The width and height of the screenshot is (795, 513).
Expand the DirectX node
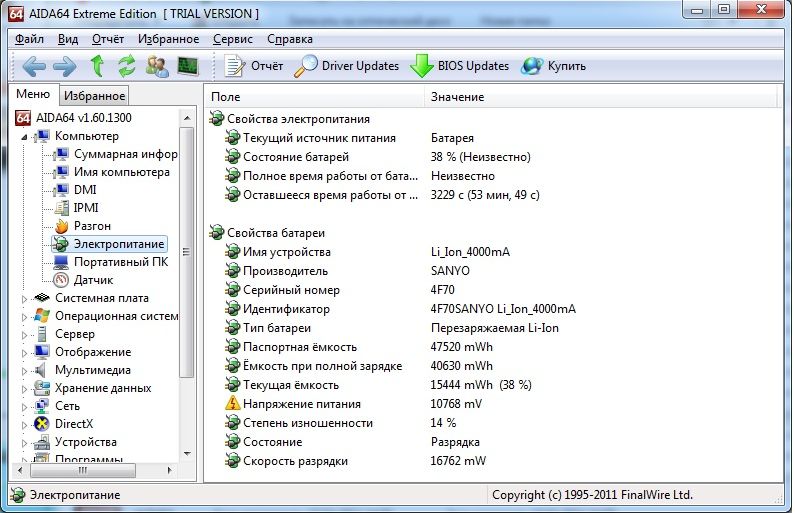coord(24,425)
